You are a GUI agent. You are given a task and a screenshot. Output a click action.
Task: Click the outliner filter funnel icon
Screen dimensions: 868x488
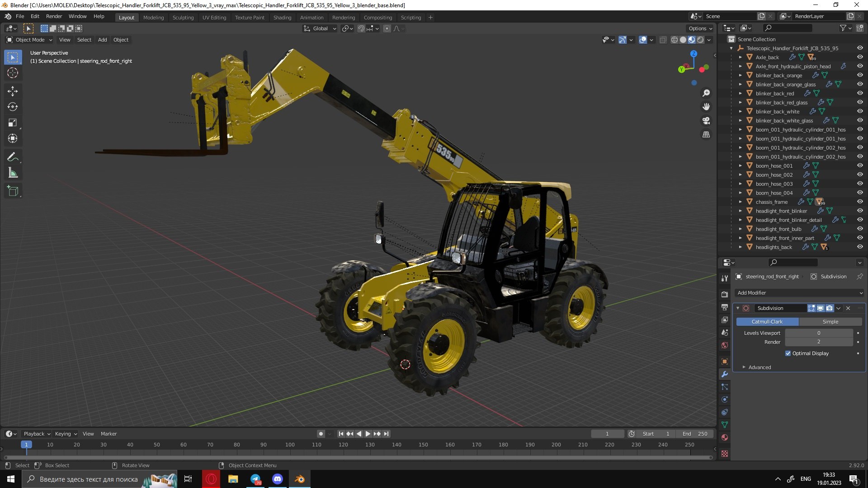843,28
